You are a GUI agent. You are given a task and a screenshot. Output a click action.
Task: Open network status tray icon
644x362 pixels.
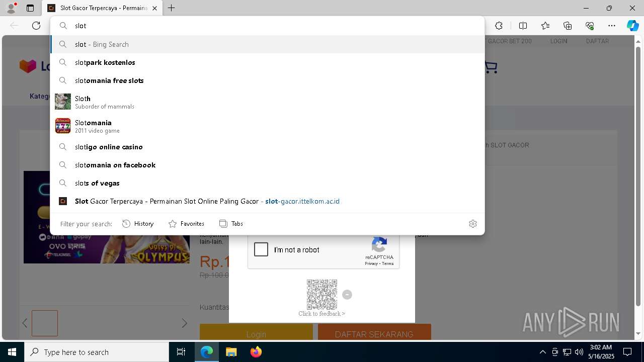567,352
